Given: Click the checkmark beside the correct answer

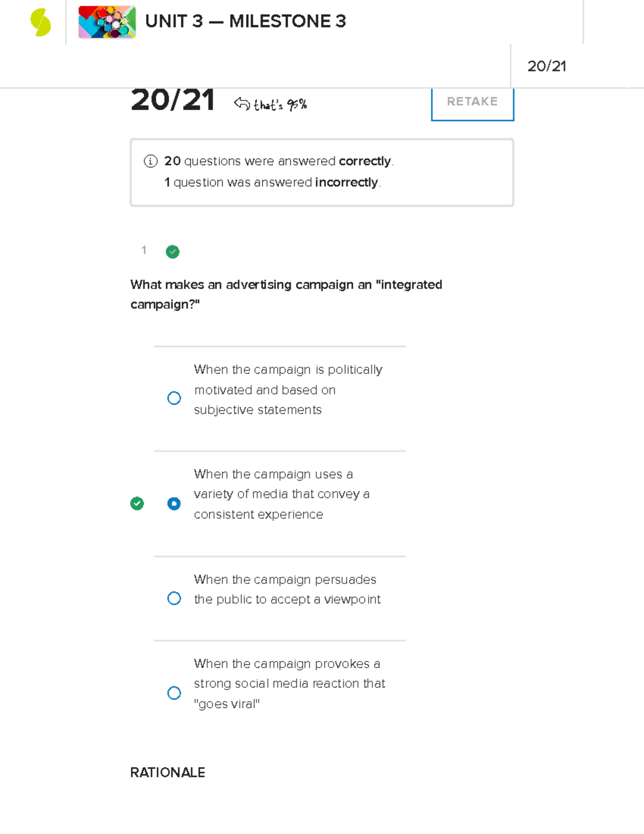Looking at the screenshot, I should (137, 503).
